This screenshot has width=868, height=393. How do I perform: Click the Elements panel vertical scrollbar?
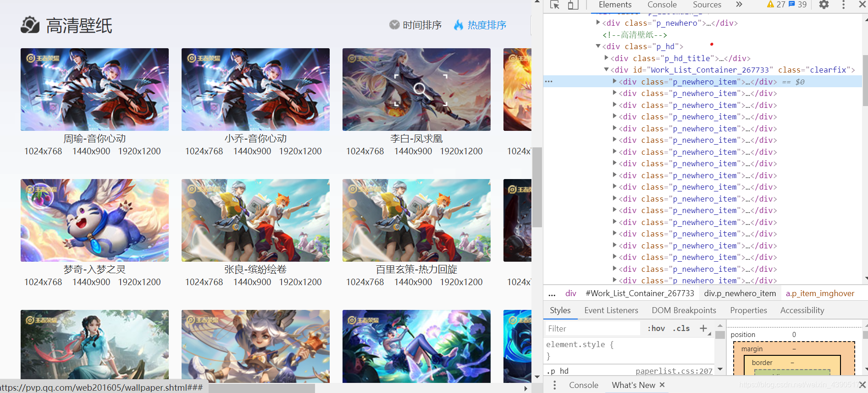(x=865, y=80)
